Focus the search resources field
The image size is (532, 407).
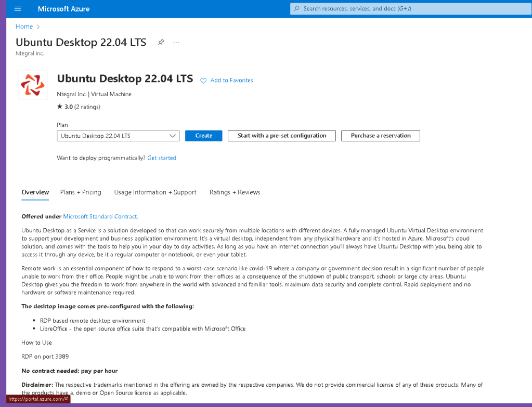(410, 8)
